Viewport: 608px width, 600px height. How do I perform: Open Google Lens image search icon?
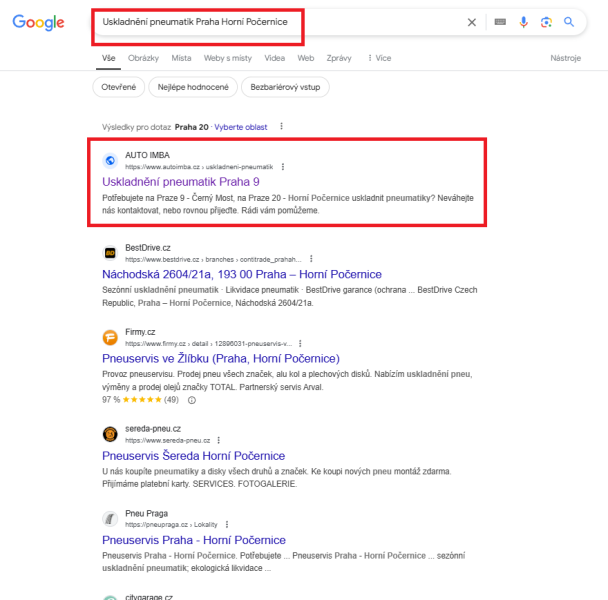pyautogui.click(x=546, y=22)
